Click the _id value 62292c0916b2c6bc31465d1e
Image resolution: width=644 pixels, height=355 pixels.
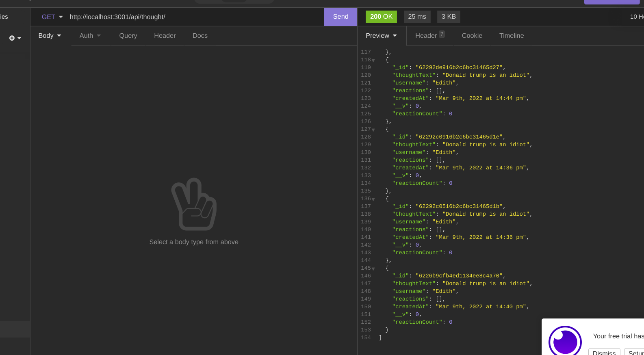pyautogui.click(x=459, y=137)
